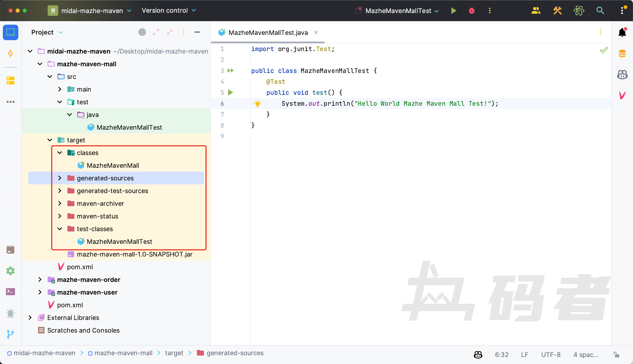Click the Search Everywhere magnifier icon
Viewport: 633px width, 364px height.
[x=600, y=11]
